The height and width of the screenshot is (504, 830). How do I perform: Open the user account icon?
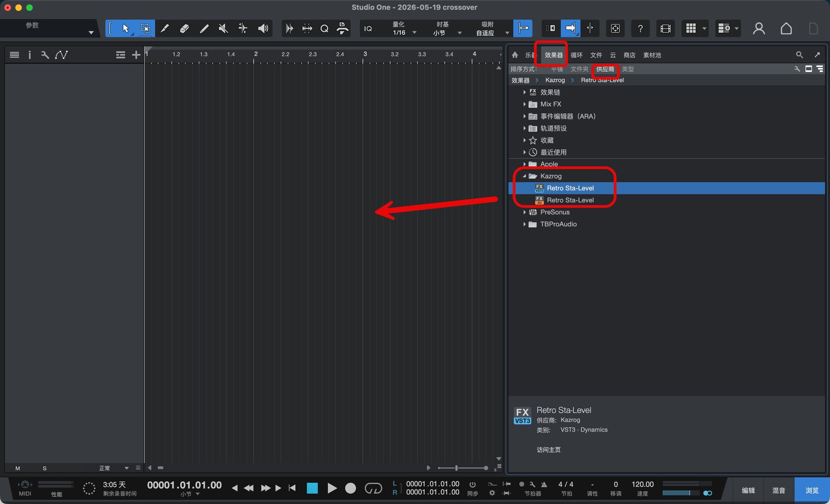[759, 29]
